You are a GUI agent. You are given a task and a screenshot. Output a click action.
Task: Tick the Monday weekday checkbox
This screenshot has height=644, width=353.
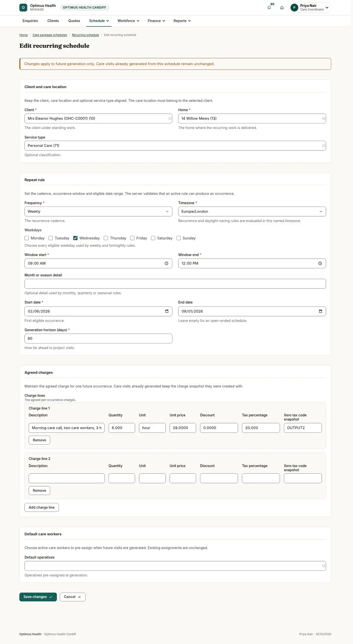[27, 238]
